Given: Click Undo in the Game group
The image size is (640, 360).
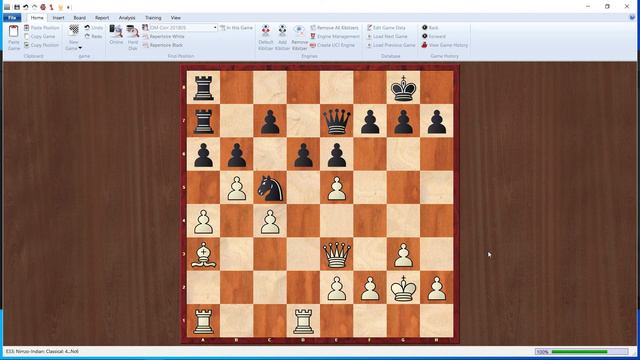Looking at the screenshot, I should pyautogui.click(x=93, y=28).
